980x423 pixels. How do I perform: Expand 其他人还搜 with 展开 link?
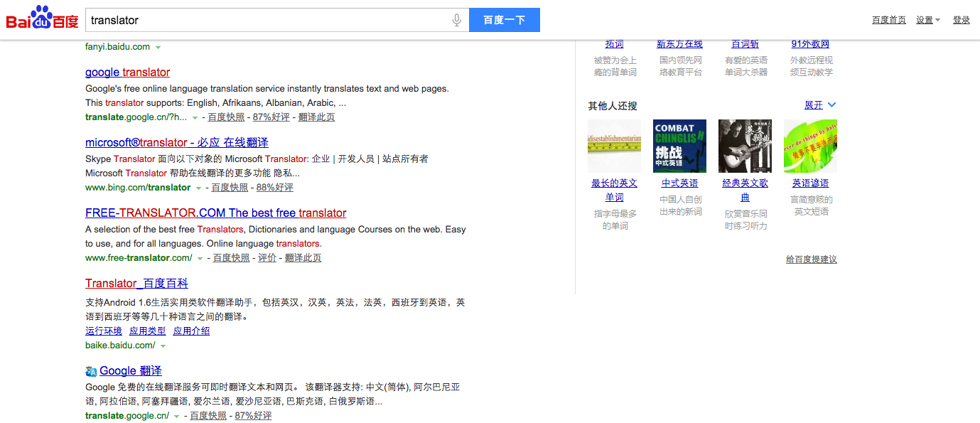(x=820, y=105)
